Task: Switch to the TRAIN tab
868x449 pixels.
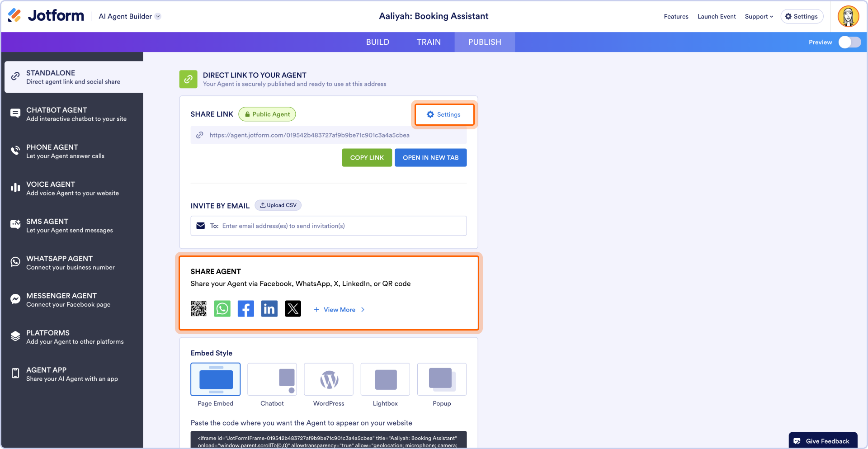Action: [x=429, y=42]
